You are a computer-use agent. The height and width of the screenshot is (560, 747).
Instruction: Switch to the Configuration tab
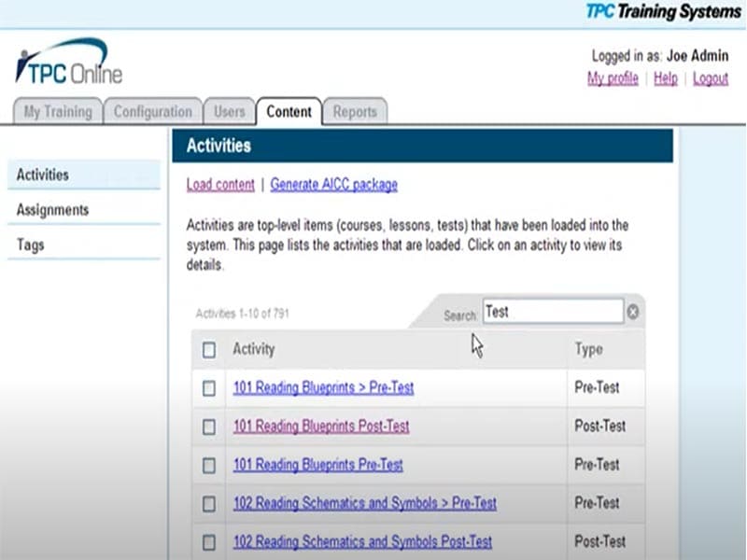coord(152,111)
